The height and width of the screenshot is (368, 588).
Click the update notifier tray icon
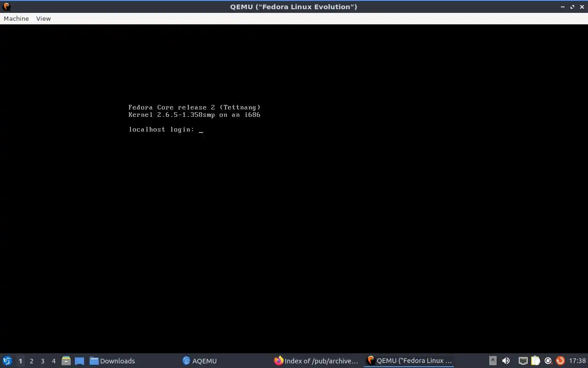[x=548, y=361]
